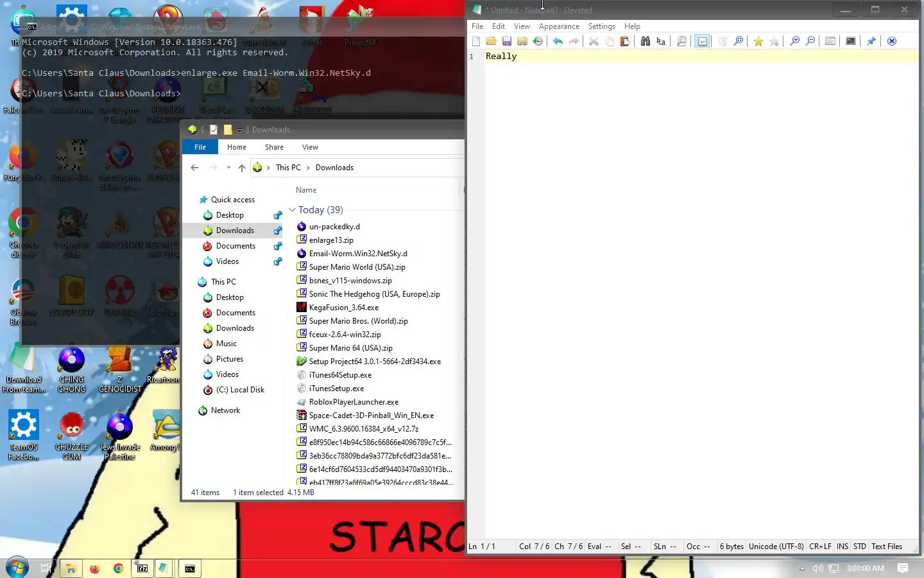
Task: Click the checkmark properties icon in Explorer title bar
Action: (214, 130)
